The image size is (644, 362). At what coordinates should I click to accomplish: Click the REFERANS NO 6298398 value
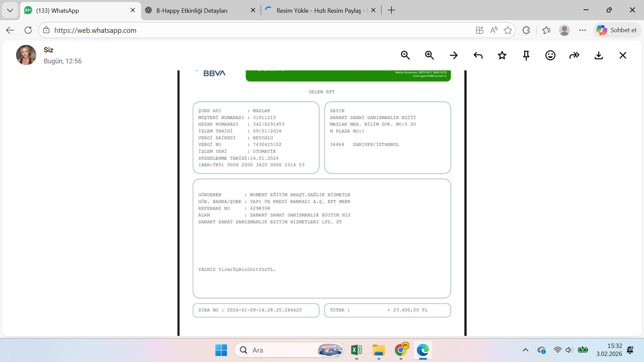point(260,208)
